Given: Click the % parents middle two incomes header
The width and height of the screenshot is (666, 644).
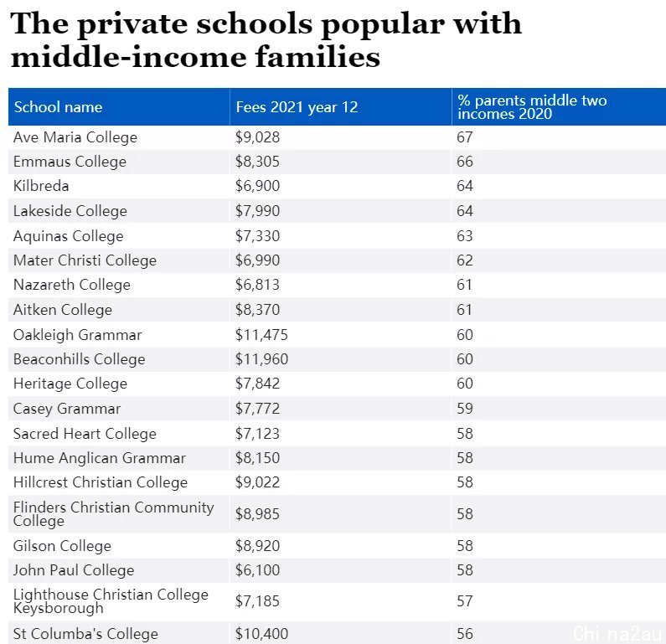Looking at the screenshot, I should (559, 106).
